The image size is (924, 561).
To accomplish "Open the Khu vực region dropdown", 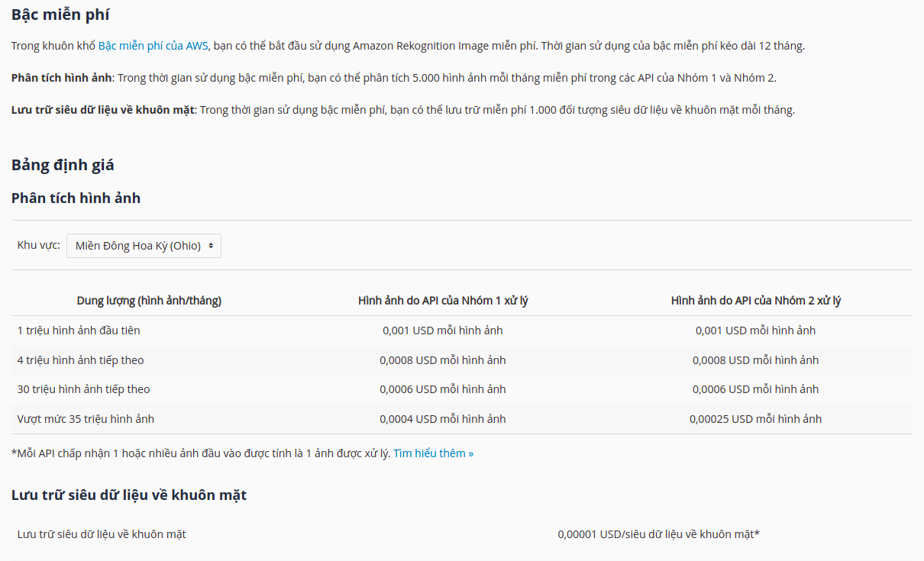I will pos(144,246).
